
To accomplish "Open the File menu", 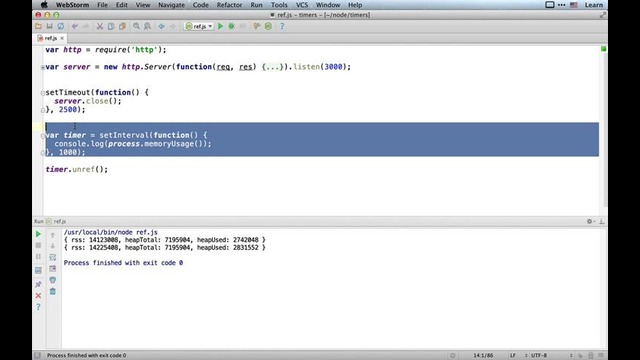I will [102, 5].
